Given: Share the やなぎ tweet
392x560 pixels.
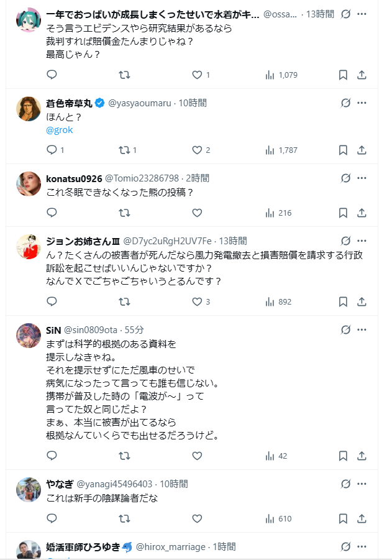Looking at the screenshot, I should pyautogui.click(x=362, y=518).
